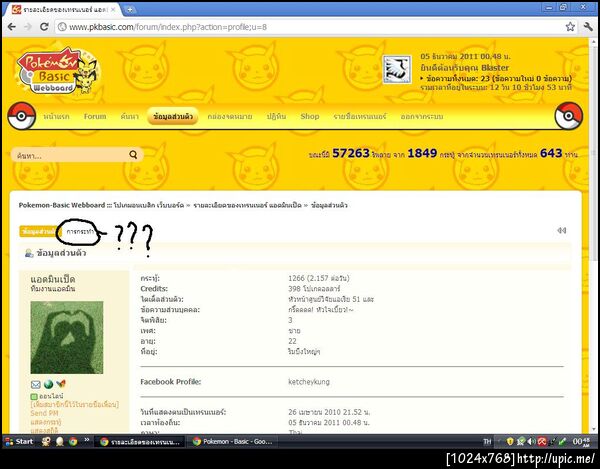Click the active Chrome taskbar button with Thai title
600x469 pixels.
click(140, 442)
